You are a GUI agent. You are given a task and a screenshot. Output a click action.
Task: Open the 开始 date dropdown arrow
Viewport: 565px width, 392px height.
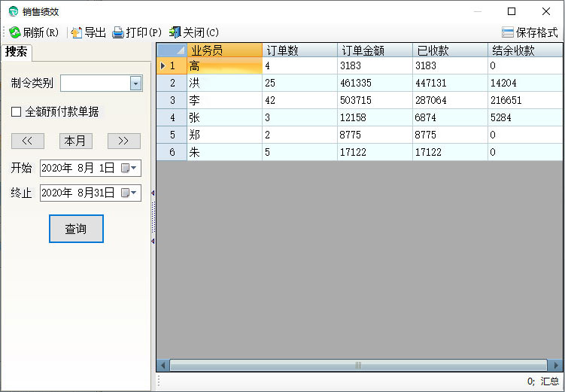click(135, 168)
